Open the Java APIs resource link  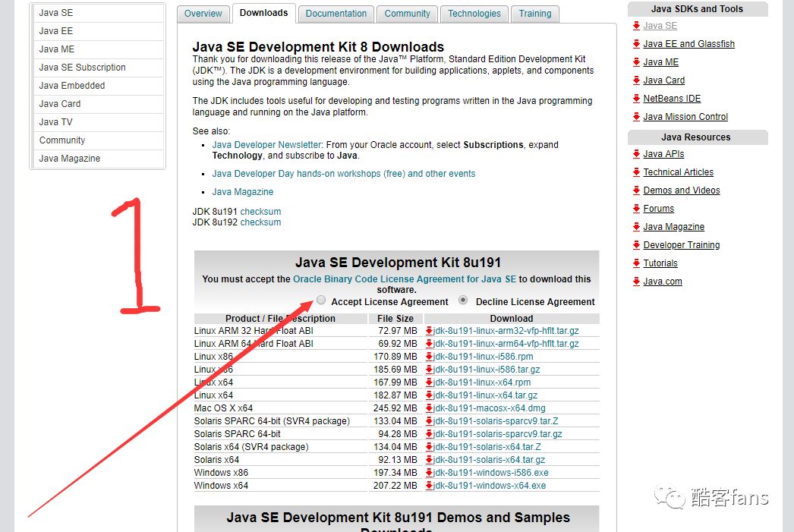pyautogui.click(x=663, y=154)
